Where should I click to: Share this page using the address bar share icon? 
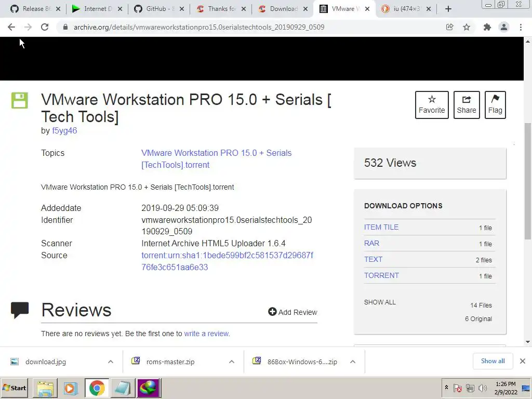(449, 27)
